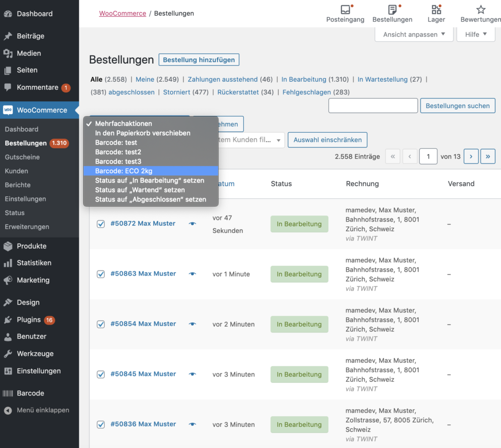Choose Status auf 'Wartend' setzen
Screen dimensions: 501x448
(151, 190)
